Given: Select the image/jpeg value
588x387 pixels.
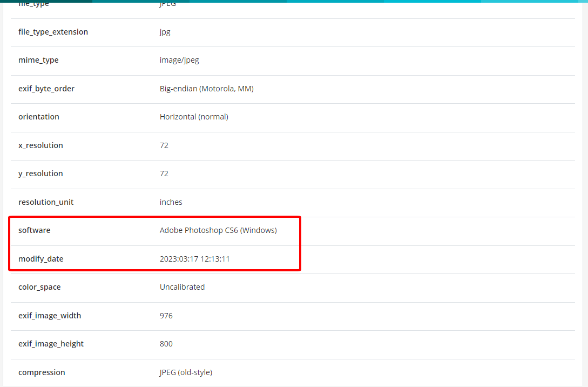Looking at the screenshot, I should coord(179,60).
